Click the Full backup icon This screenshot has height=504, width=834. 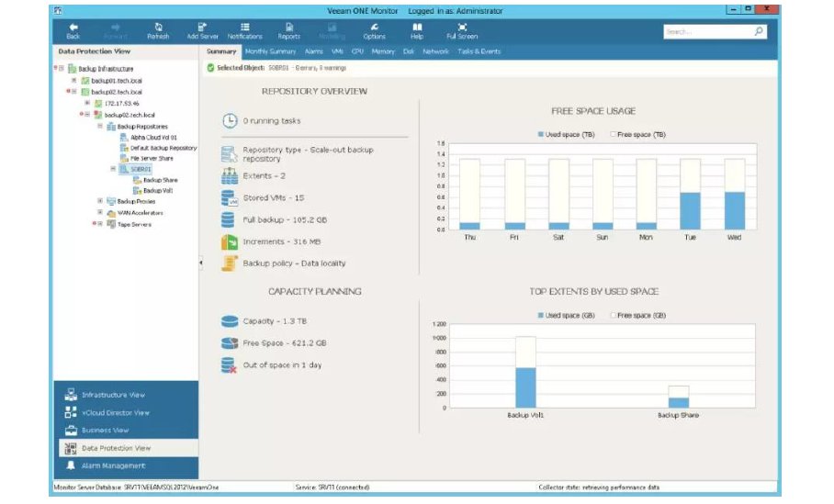pyautogui.click(x=228, y=219)
